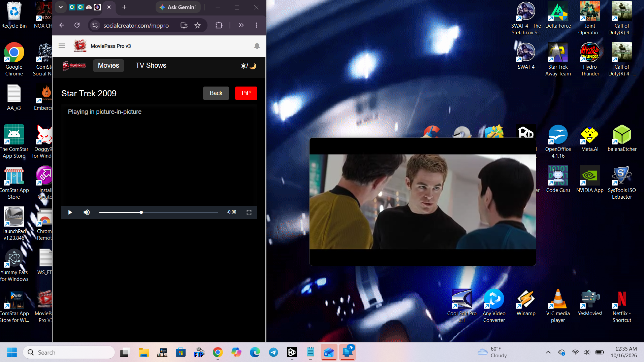644x362 pixels.
Task: Bookmark this page with the star icon
Action: (x=198, y=25)
